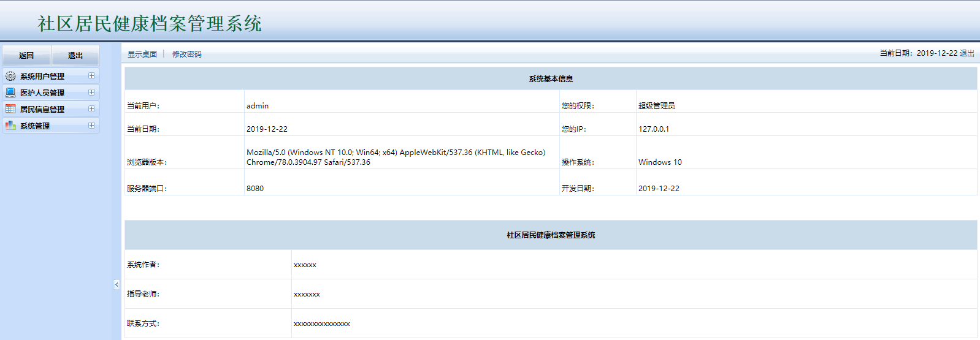
Task: Expand the 居民信息管理 menu plus sign
Action: (91, 109)
